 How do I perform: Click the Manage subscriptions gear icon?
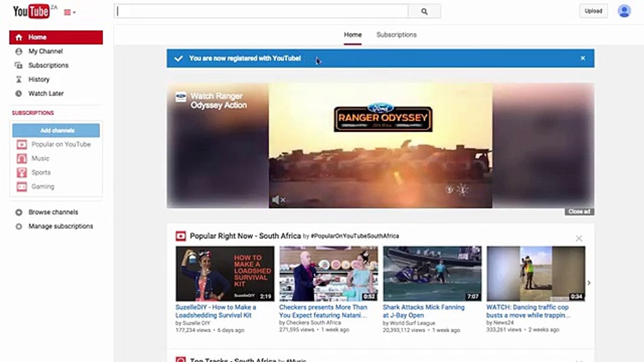click(x=19, y=226)
